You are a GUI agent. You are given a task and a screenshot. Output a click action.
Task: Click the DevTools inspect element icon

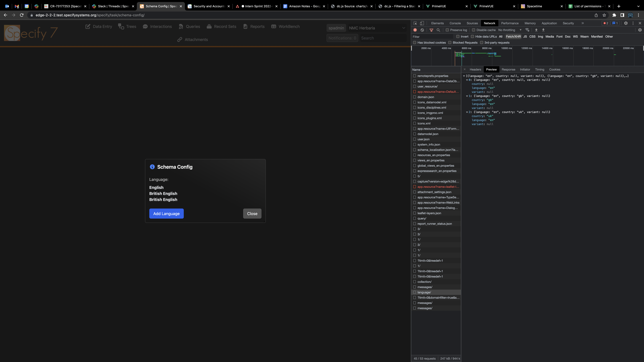(415, 23)
